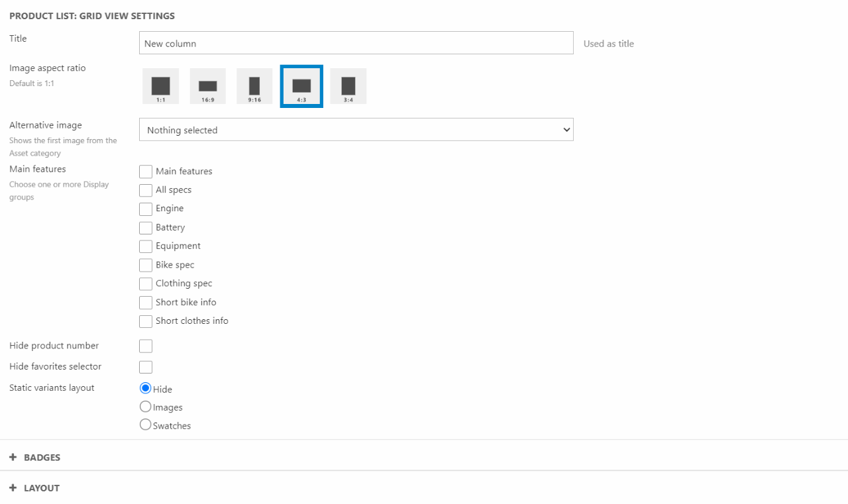Click the Title input field
The height and width of the screenshot is (504, 848).
(356, 43)
